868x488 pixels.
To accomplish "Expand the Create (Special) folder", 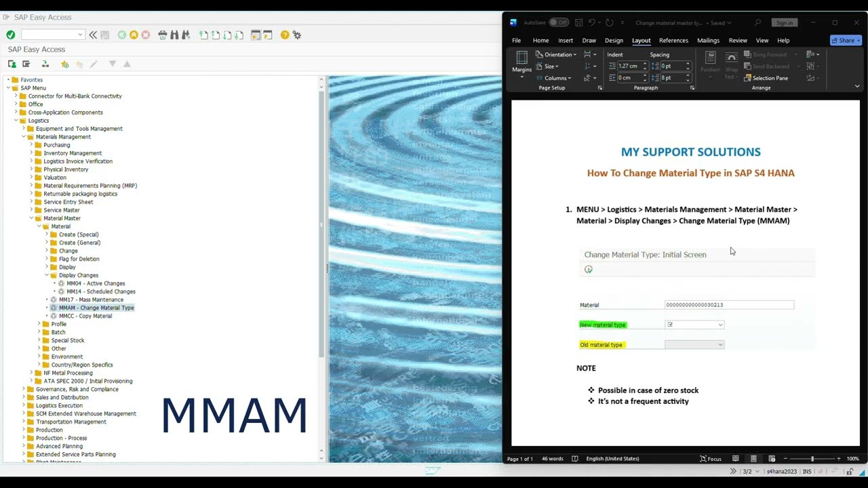I will click(47, 235).
